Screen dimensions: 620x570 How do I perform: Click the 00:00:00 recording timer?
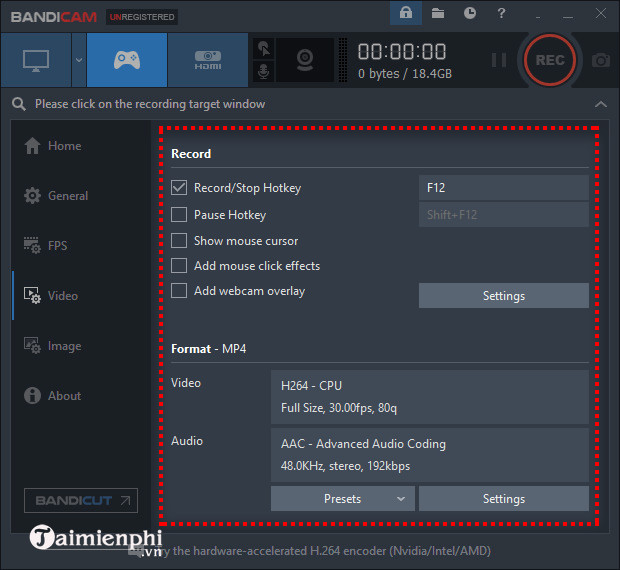[402, 51]
